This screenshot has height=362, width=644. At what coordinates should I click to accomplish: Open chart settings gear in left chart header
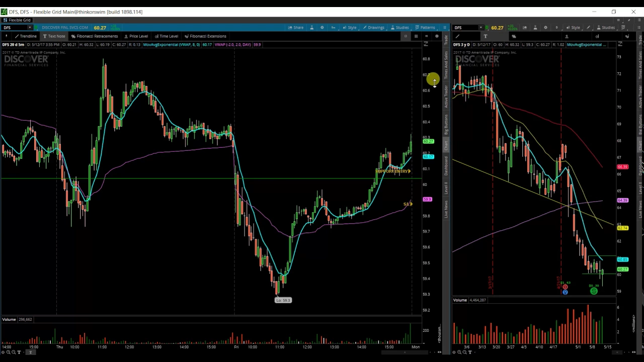[x=322, y=28]
